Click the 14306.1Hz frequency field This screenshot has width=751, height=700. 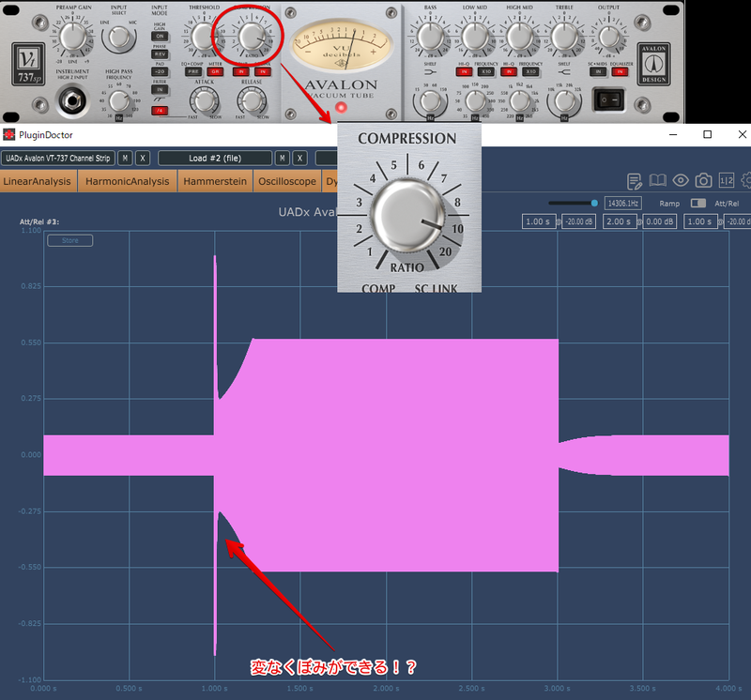click(x=622, y=203)
